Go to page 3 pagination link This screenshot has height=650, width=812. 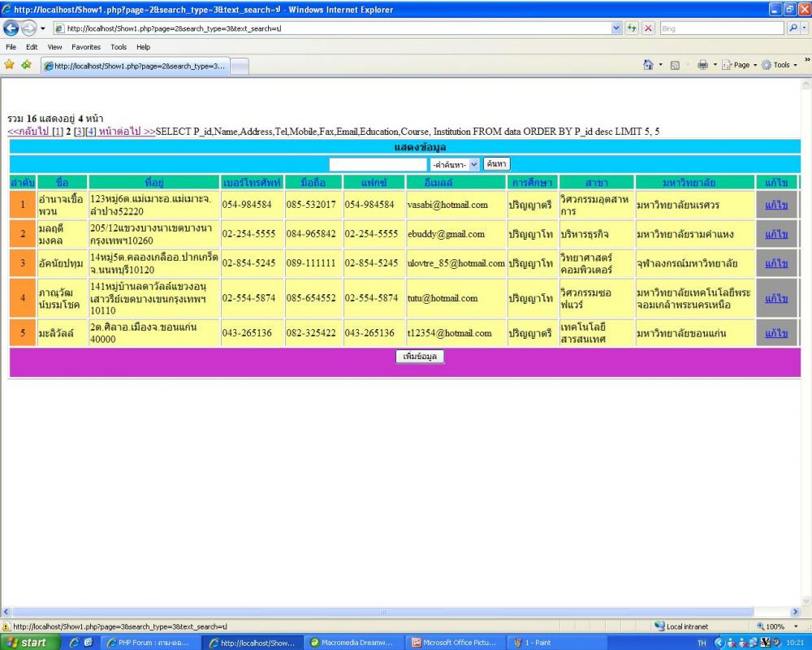79,132
